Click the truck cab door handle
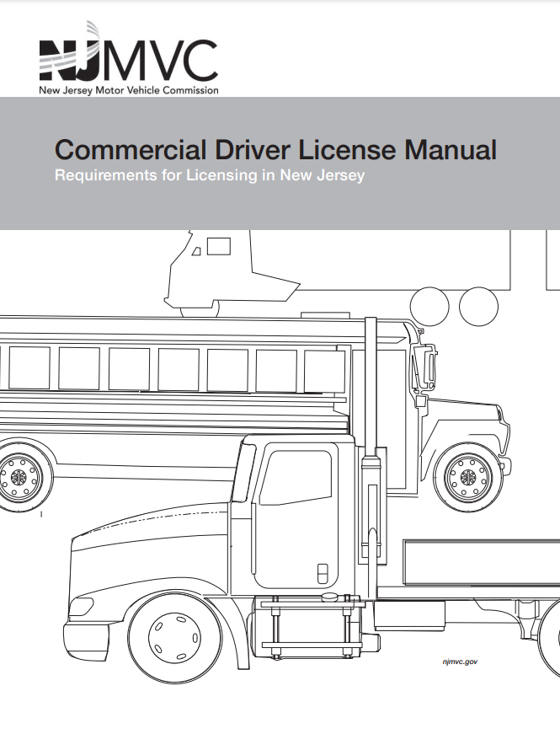The image size is (560, 734). (x=321, y=571)
